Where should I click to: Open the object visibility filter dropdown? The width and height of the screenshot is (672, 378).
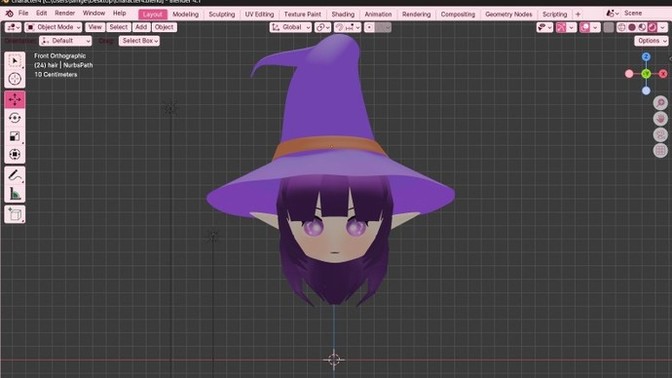(x=544, y=27)
